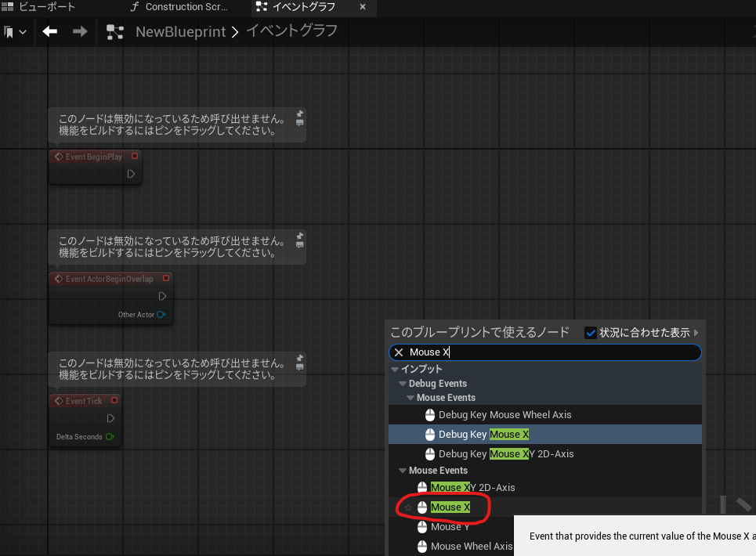Image resolution: width=756 pixels, height=556 pixels.
Task: Select the Mouse XY 2D-Axis entry
Action: 472,488
